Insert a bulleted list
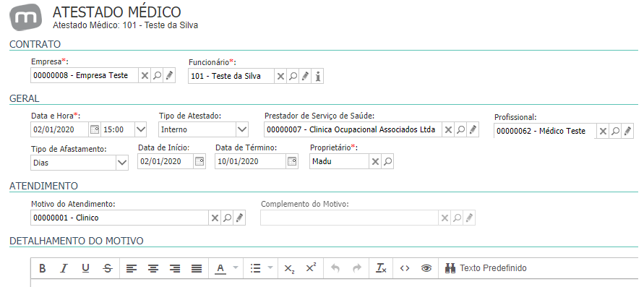The image size is (644, 287). pyautogui.click(x=255, y=268)
